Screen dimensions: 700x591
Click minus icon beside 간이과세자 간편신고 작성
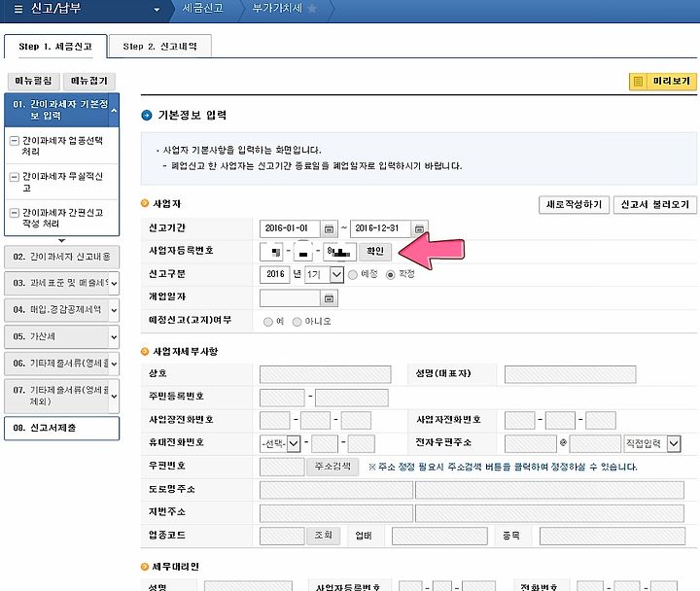(x=15, y=213)
